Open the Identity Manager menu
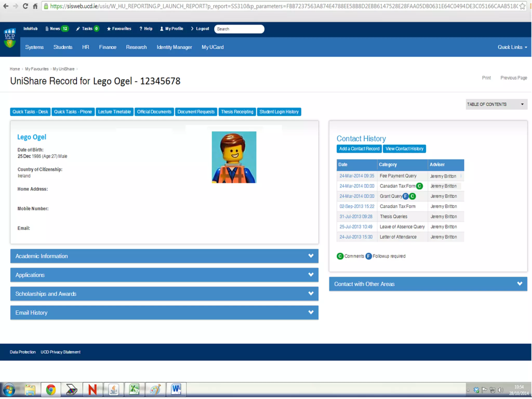Screen dimensions: 532x399 click(174, 47)
